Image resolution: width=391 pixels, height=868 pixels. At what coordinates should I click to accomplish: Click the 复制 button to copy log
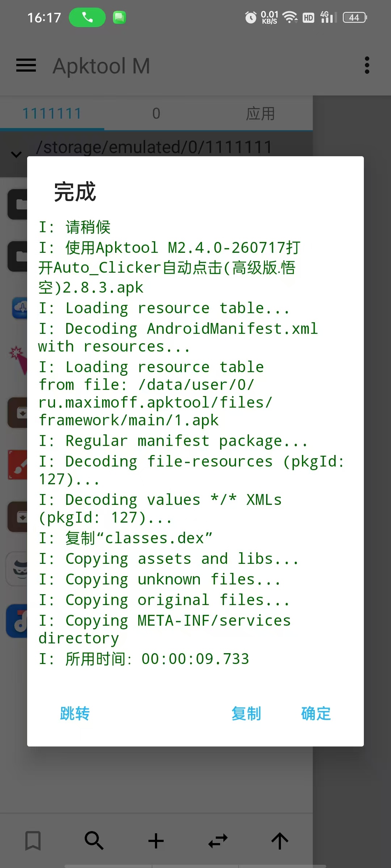coord(246,714)
